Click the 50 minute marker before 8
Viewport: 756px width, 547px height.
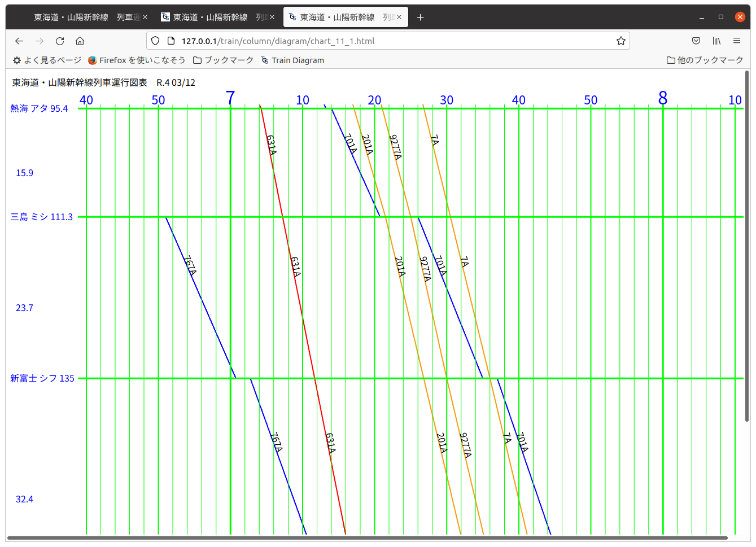coord(591,100)
